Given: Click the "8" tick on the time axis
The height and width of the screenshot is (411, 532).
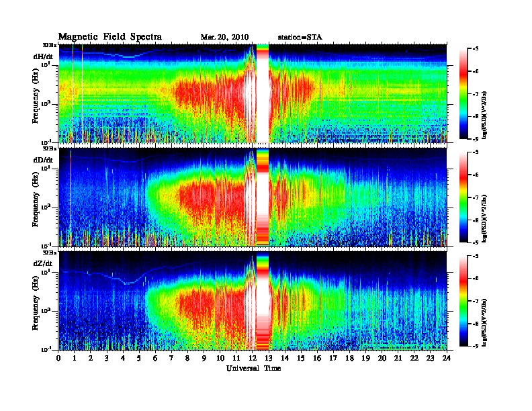Looking at the screenshot, I should [x=187, y=358].
